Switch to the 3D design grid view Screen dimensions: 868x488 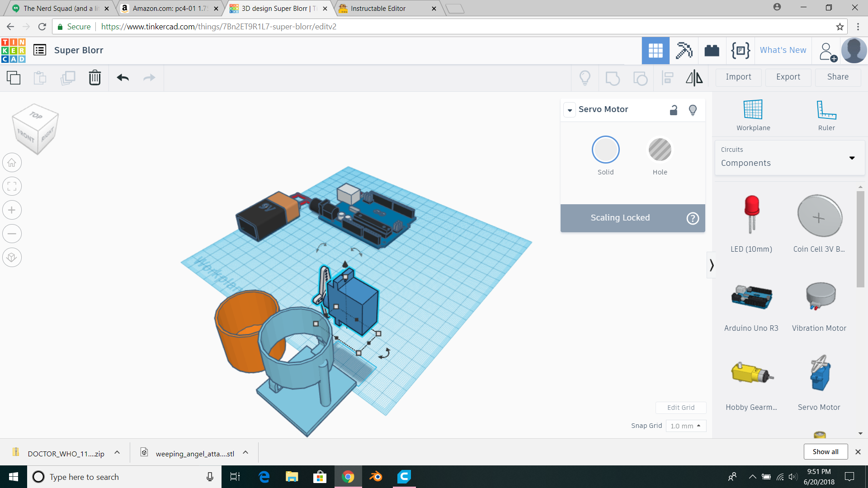click(656, 51)
